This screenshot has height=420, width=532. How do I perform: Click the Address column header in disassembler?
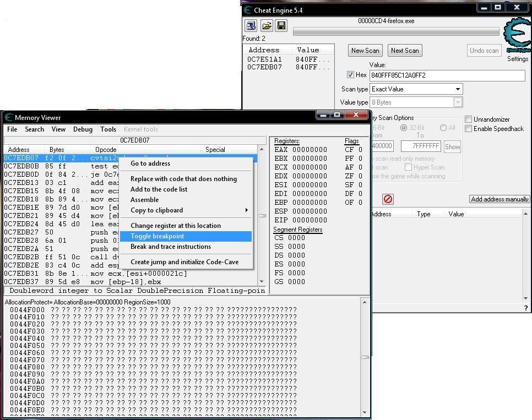24,150
